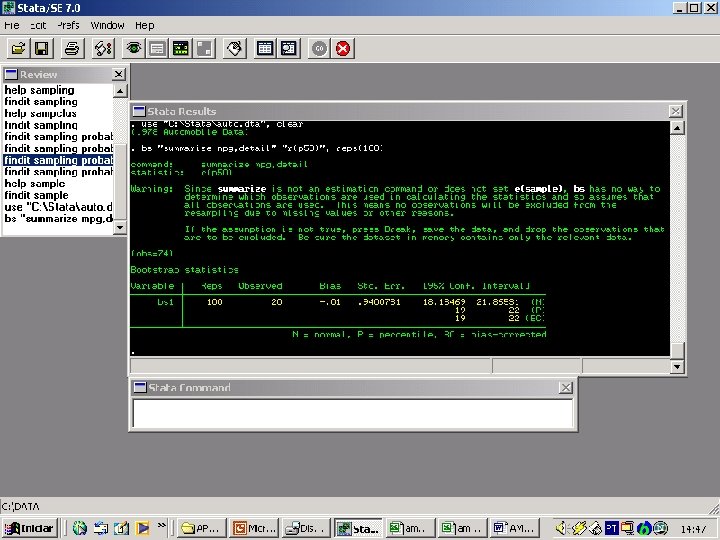This screenshot has height=540, width=720.
Task: Open the Help menu
Action: pos(145,25)
